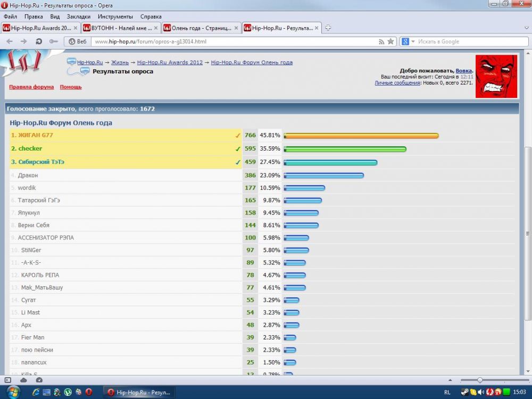Go back with the browser back arrow
The width and height of the screenshot is (532, 399).
pos(10,41)
